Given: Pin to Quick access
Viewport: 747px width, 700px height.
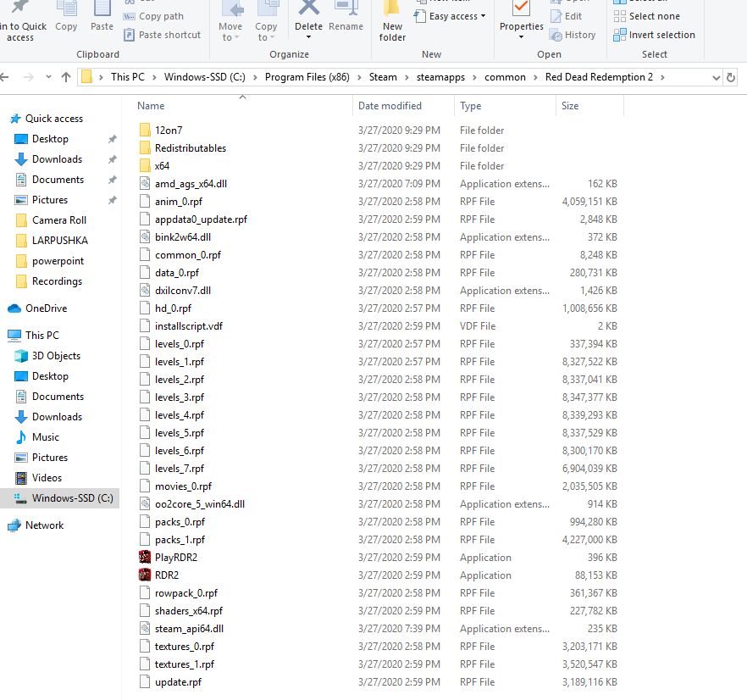Looking at the screenshot, I should point(23,21).
